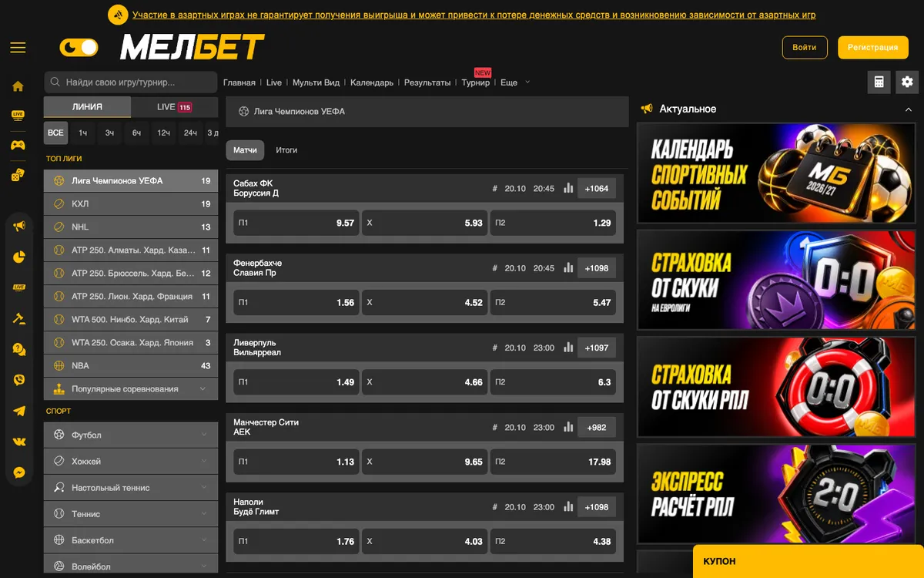Viewport: 924px width, 578px height.
Task: Filter events to the next 12ч
Action: click(163, 133)
